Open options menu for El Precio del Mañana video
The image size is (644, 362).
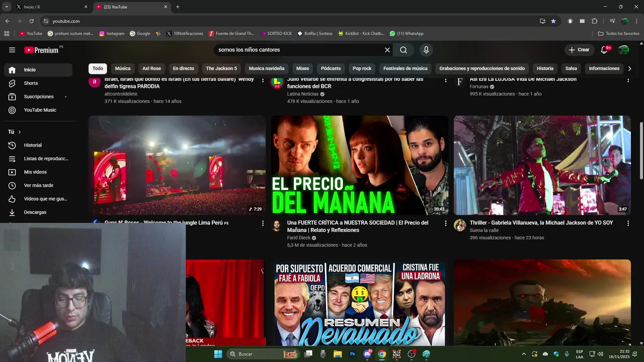pos(445,223)
